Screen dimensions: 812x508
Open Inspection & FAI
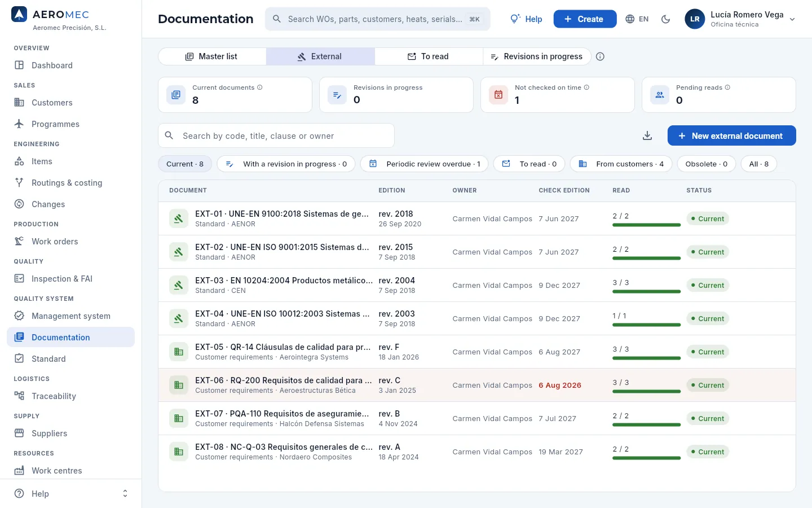click(71, 279)
